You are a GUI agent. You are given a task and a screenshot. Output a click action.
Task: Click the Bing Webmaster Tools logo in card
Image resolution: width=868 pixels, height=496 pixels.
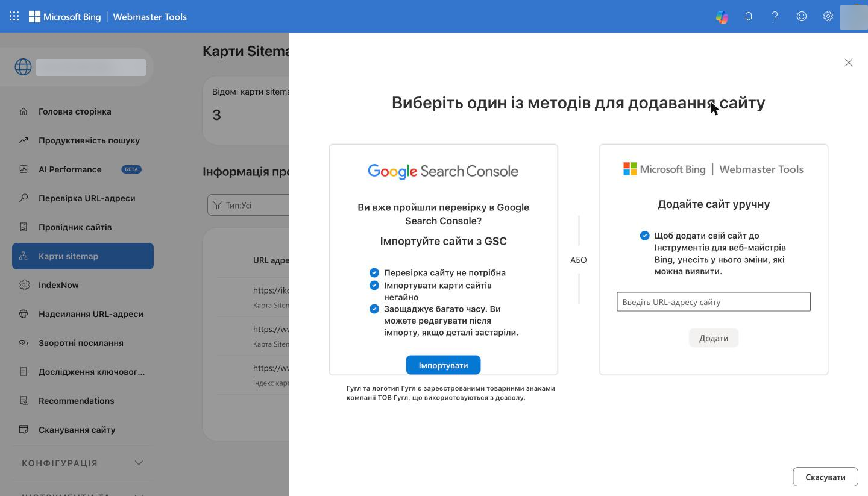click(713, 169)
